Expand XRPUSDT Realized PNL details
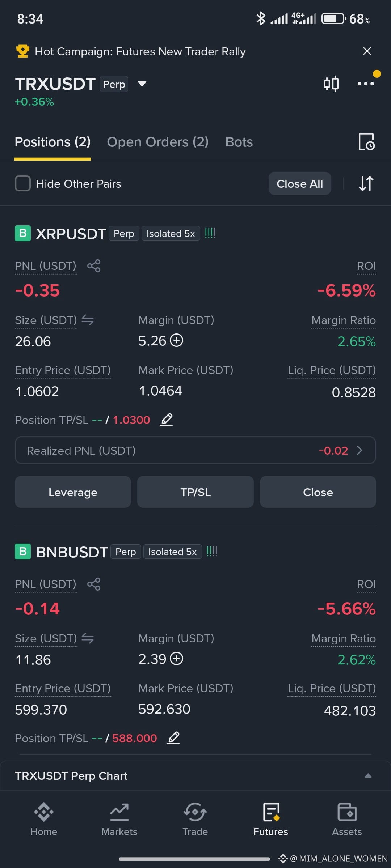The width and height of the screenshot is (391, 868). click(x=195, y=450)
